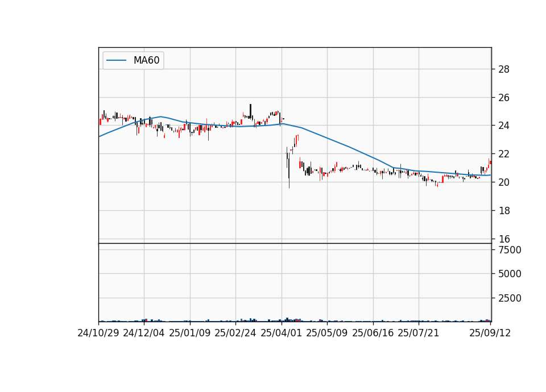Image resolution: width=546 pixels, height=392 pixels.
Task: Click the blue MA60 legend line sample
Action: point(116,60)
